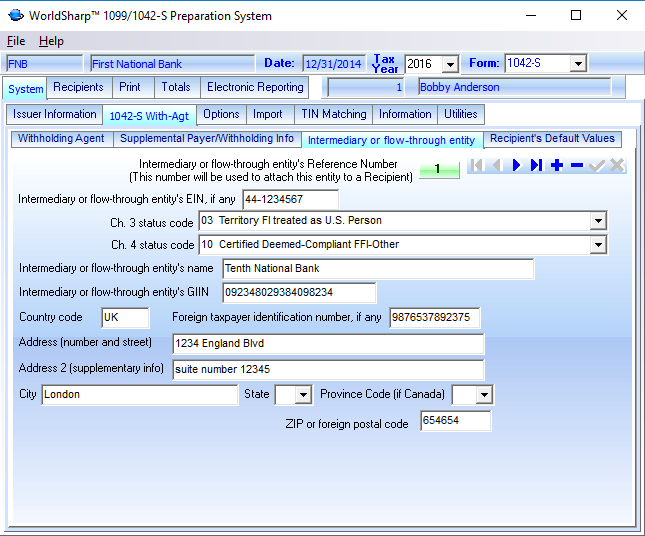This screenshot has width=645, height=536.
Task: Delete current record with minus icon
Action: coord(576,166)
